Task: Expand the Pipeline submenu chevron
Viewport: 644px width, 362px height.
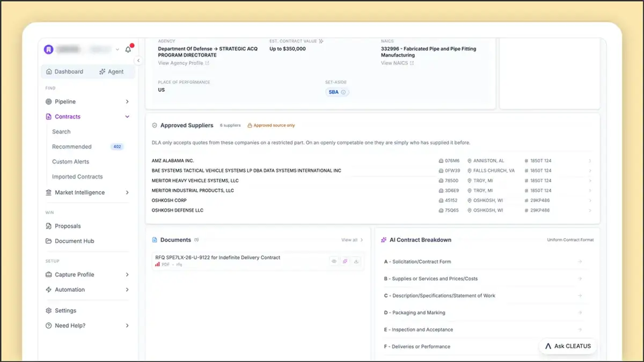Action: [127, 101]
